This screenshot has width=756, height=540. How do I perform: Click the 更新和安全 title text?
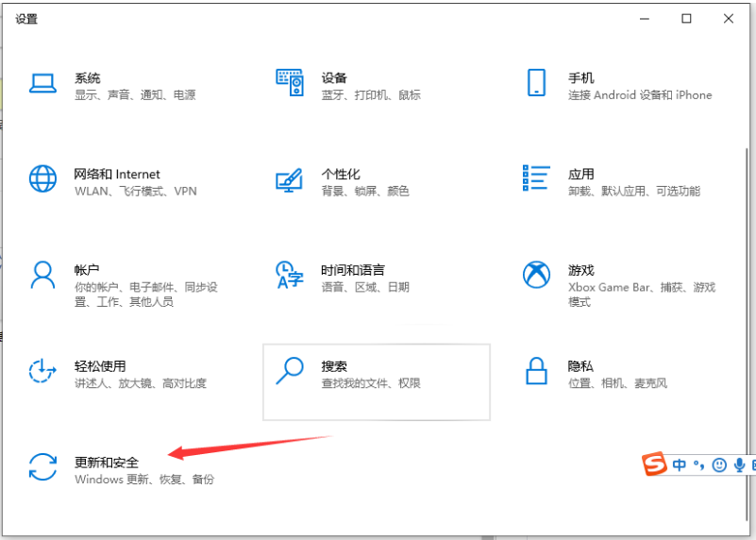click(x=107, y=462)
